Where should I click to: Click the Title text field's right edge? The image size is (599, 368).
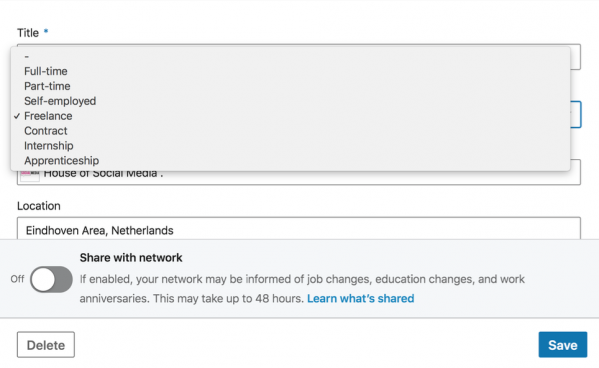[576, 57]
